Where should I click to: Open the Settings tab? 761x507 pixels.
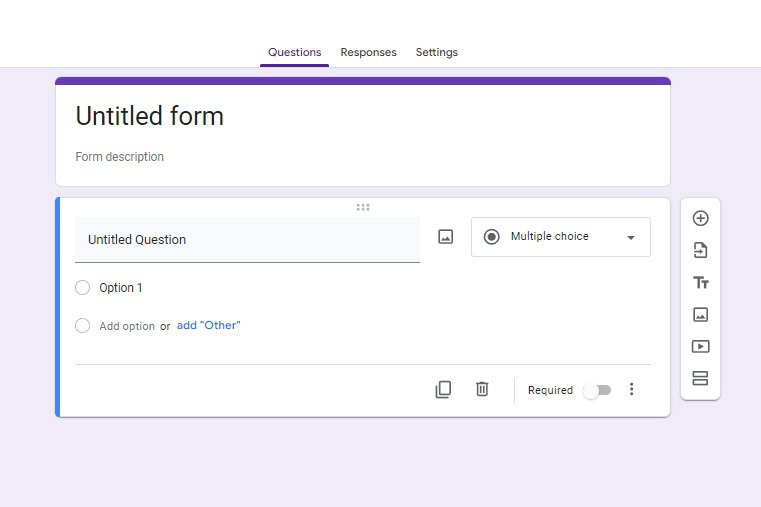point(436,52)
